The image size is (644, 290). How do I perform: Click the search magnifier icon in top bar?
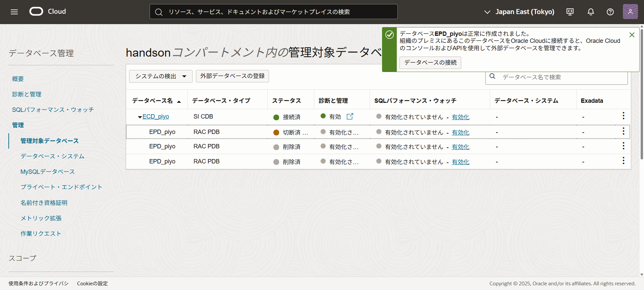click(x=159, y=12)
